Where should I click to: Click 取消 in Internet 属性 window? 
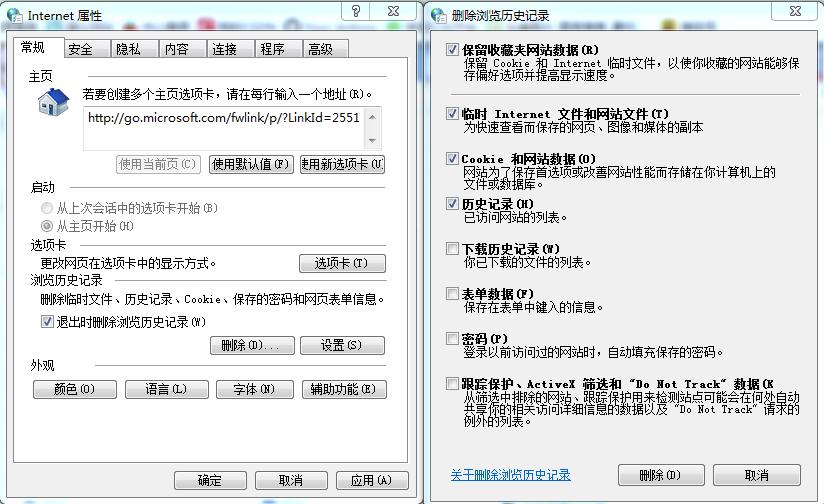click(291, 480)
